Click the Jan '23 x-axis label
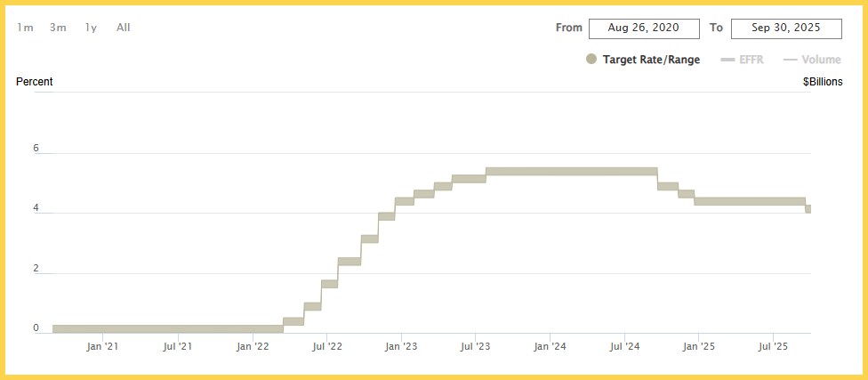The width and height of the screenshot is (868, 380). 403,346
